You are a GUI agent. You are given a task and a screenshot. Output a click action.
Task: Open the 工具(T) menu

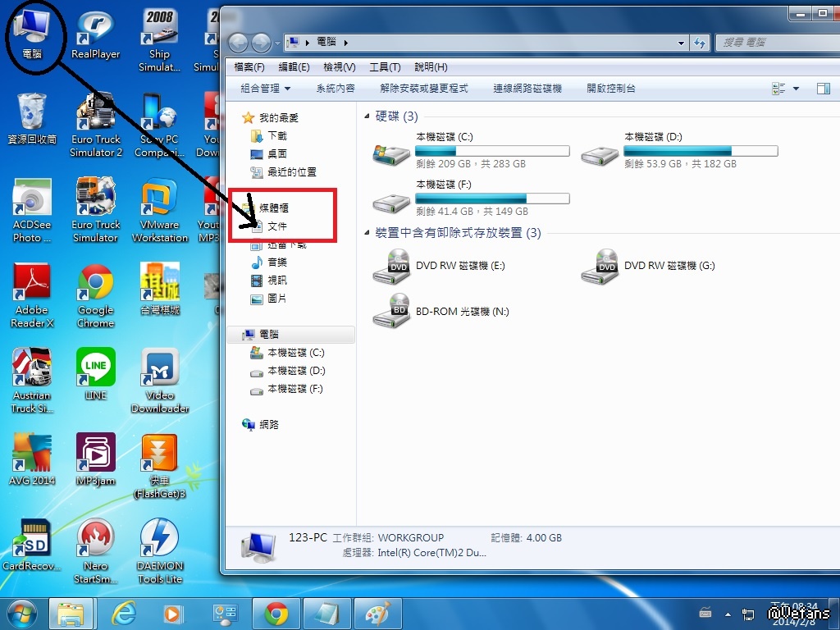pyautogui.click(x=385, y=67)
